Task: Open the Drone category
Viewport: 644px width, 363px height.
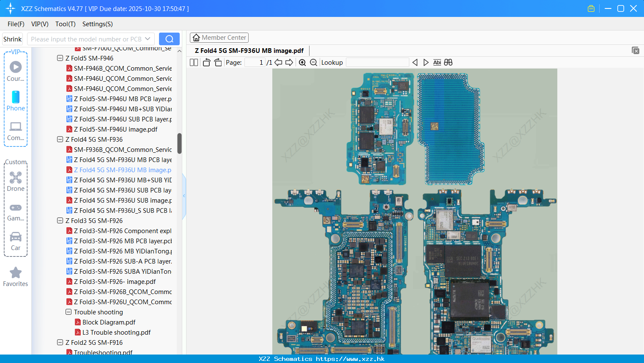Action: point(16,181)
